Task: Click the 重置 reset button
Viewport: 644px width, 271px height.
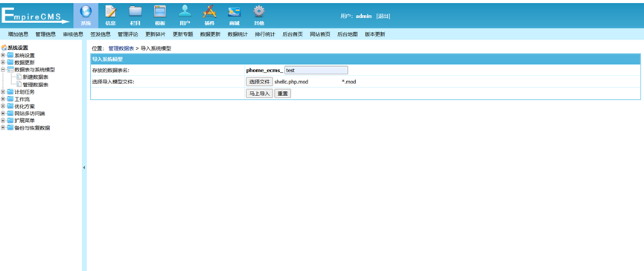Action: 283,94
